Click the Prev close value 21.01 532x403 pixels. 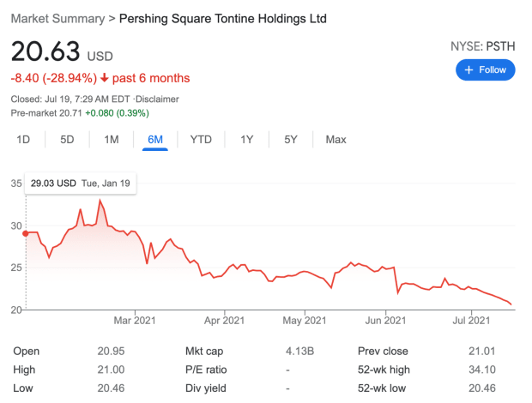[482, 352]
